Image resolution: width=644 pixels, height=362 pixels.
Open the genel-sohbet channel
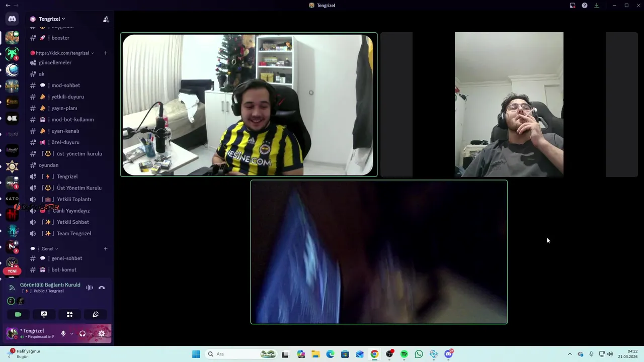(69, 258)
